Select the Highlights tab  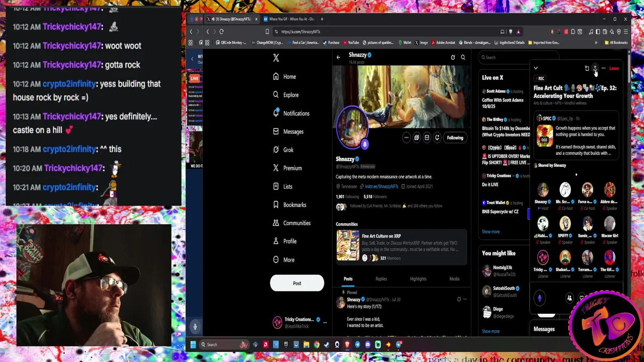point(418,279)
